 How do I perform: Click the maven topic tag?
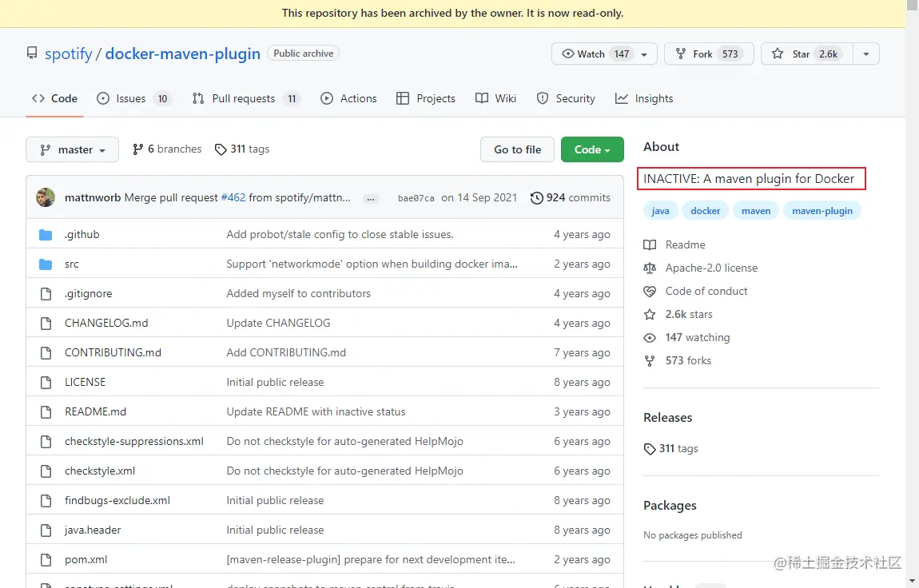pyautogui.click(x=756, y=211)
